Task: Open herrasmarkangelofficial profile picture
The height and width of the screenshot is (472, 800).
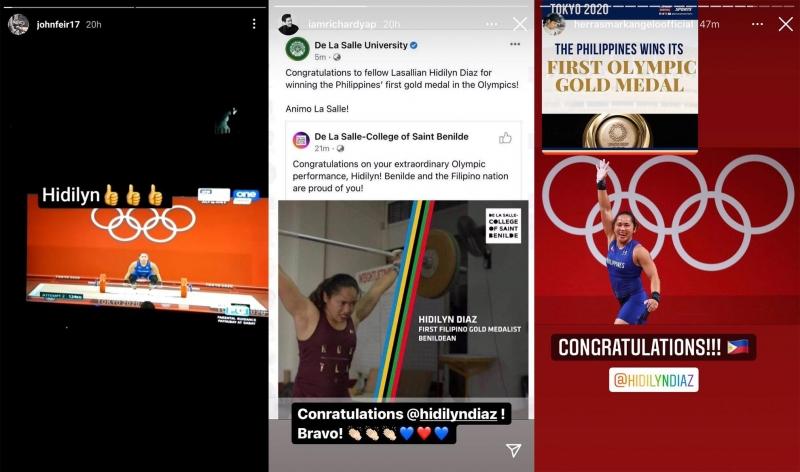Action: (x=554, y=24)
